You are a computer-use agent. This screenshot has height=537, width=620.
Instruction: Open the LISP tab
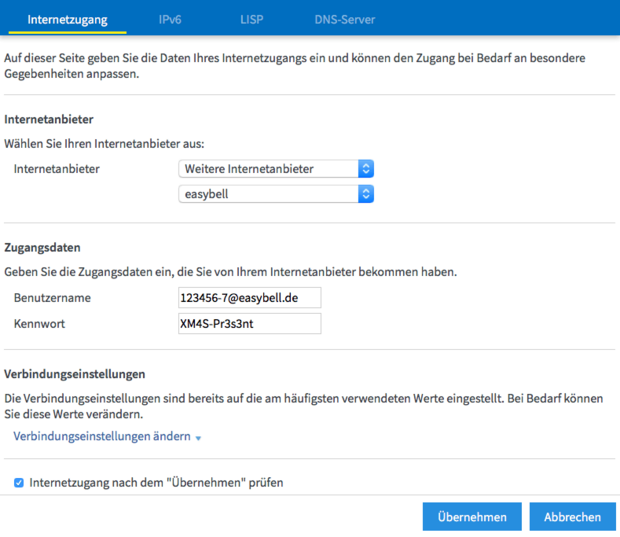click(x=252, y=19)
